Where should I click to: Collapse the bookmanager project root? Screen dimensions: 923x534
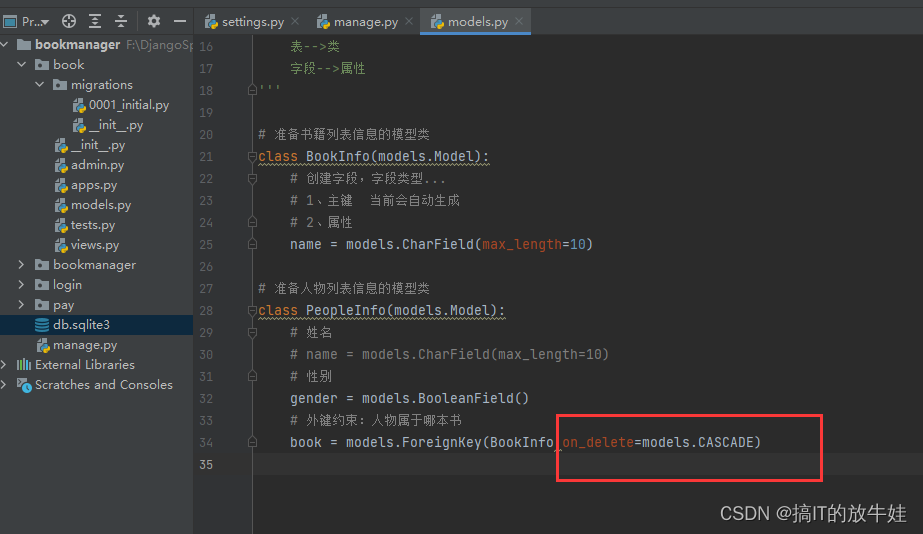pos(5,45)
